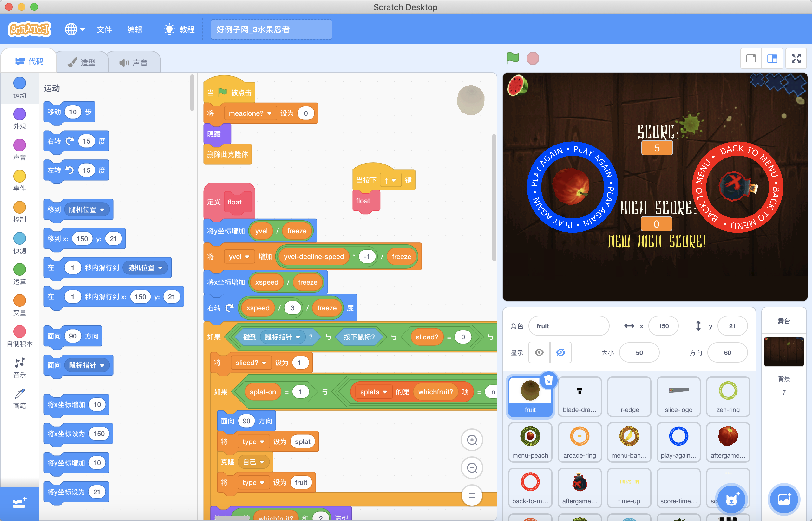Image resolution: width=812 pixels, height=521 pixels.
Task: Open the meaclone? variable dropdown
Action: [250, 113]
